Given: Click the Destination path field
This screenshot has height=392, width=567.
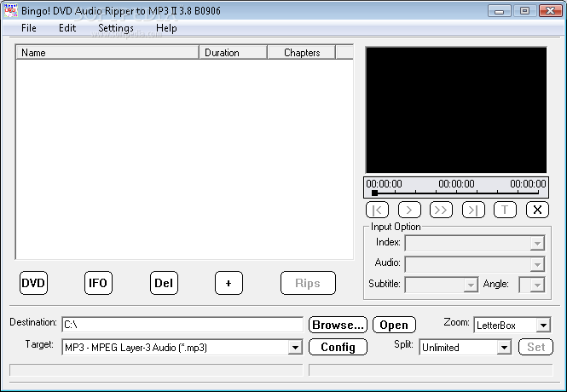Looking at the screenshot, I should [182, 325].
